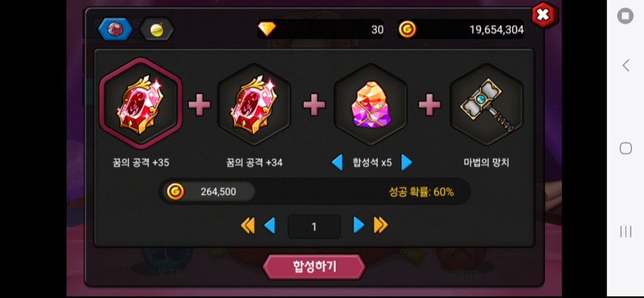Tap the 마법의 망치 hammer slot
Viewport: 644px width, 298px height.
click(487, 104)
